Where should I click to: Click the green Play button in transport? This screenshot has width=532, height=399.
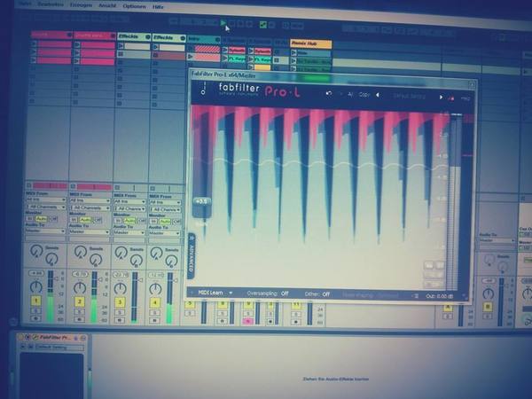[223, 23]
